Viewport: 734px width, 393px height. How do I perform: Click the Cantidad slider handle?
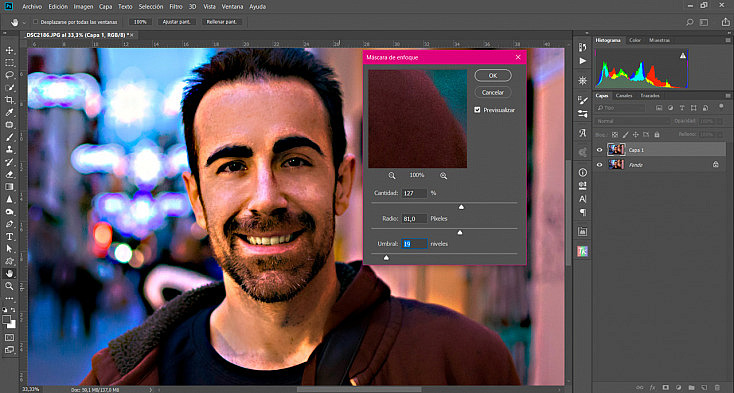461,207
